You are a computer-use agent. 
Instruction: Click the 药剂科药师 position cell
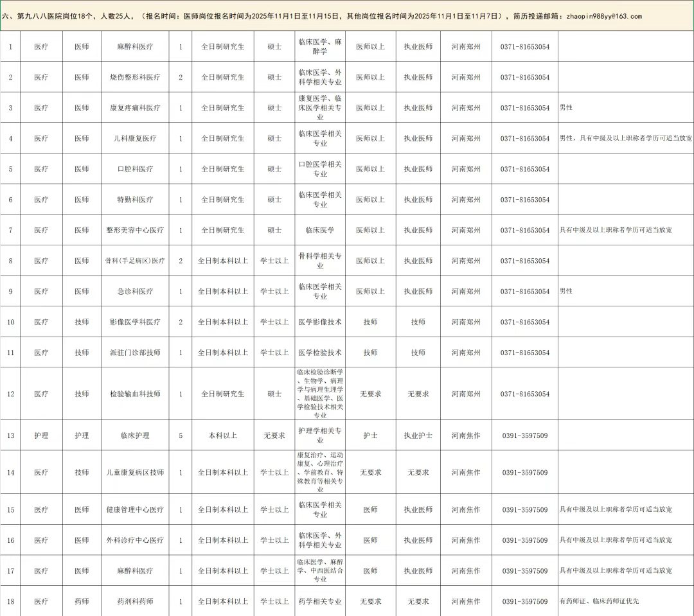pyautogui.click(x=135, y=601)
